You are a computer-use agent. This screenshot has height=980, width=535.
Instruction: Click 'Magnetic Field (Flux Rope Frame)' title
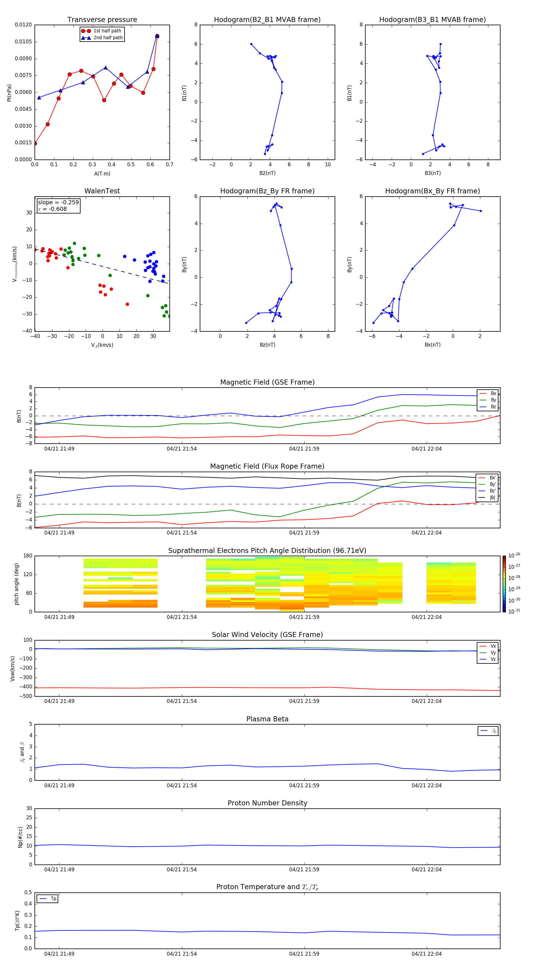point(267,466)
